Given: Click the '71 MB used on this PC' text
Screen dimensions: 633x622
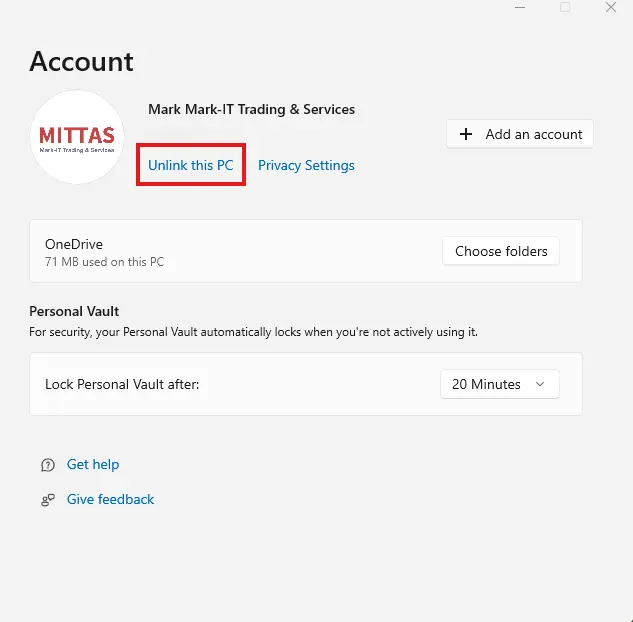Looking at the screenshot, I should (105, 262).
